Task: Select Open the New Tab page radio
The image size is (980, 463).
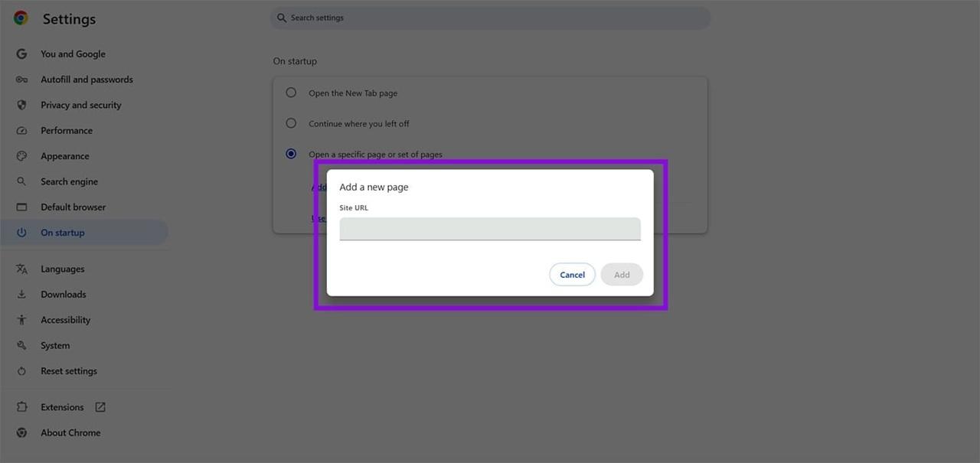Action: click(x=291, y=93)
